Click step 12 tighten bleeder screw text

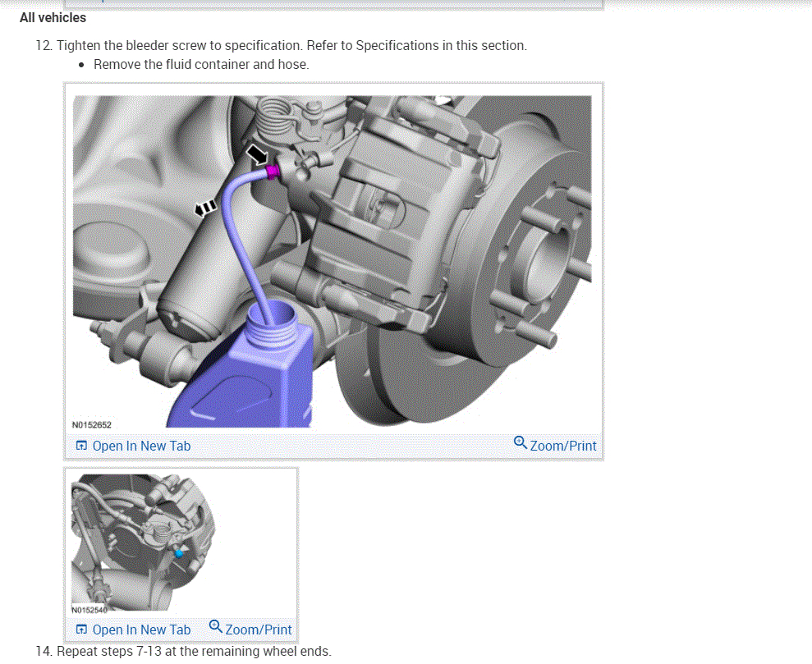click(x=281, y=45)
